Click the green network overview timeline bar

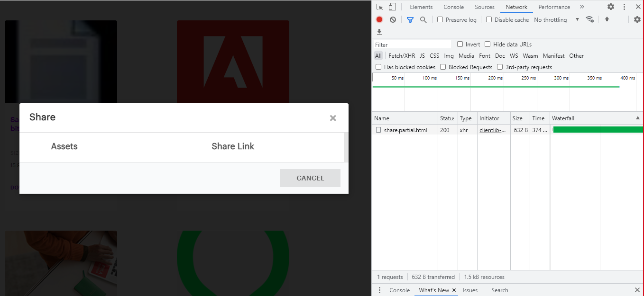(x=496, y=87)
